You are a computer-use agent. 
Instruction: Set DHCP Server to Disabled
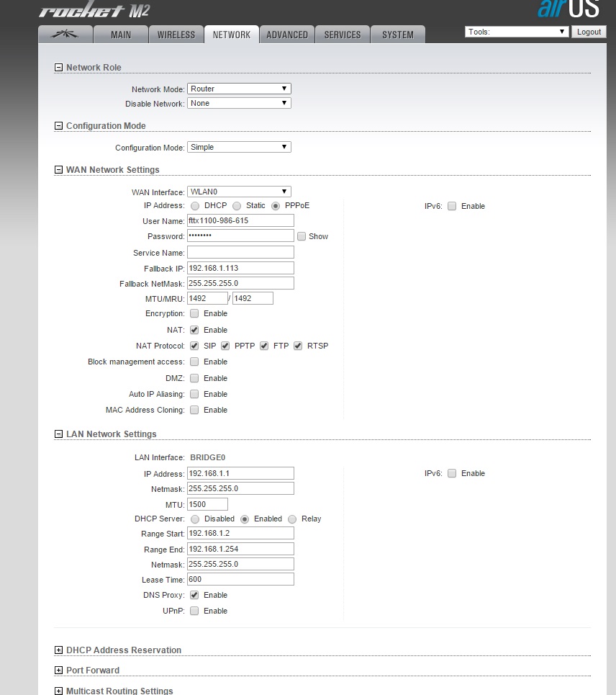(195, 519)
